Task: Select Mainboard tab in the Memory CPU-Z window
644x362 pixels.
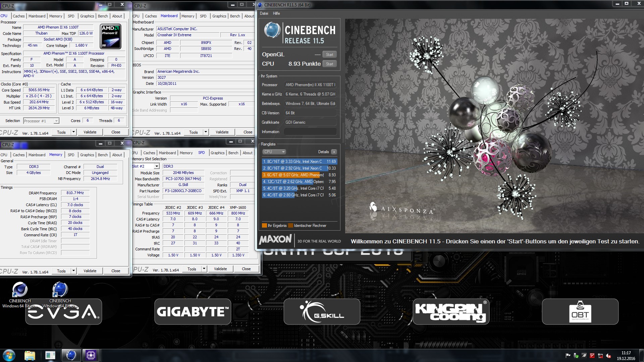Action: click(x=37, y=155)
